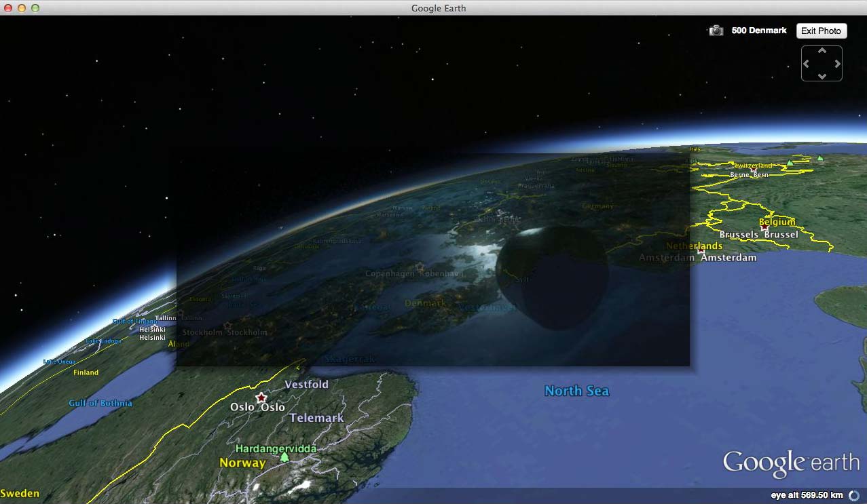Click the yellow Denmark label in the photo overlay
The width and height of the screenshot is (867, 504).
[426, 303]
